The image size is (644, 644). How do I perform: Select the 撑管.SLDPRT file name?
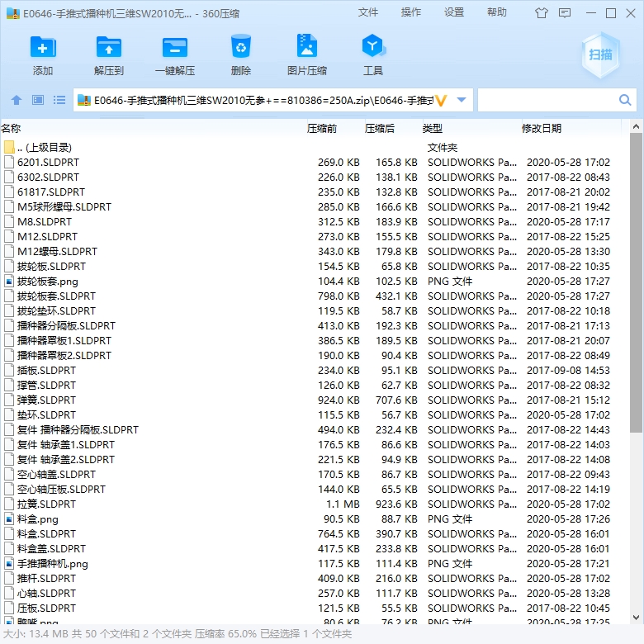[46, 386]
